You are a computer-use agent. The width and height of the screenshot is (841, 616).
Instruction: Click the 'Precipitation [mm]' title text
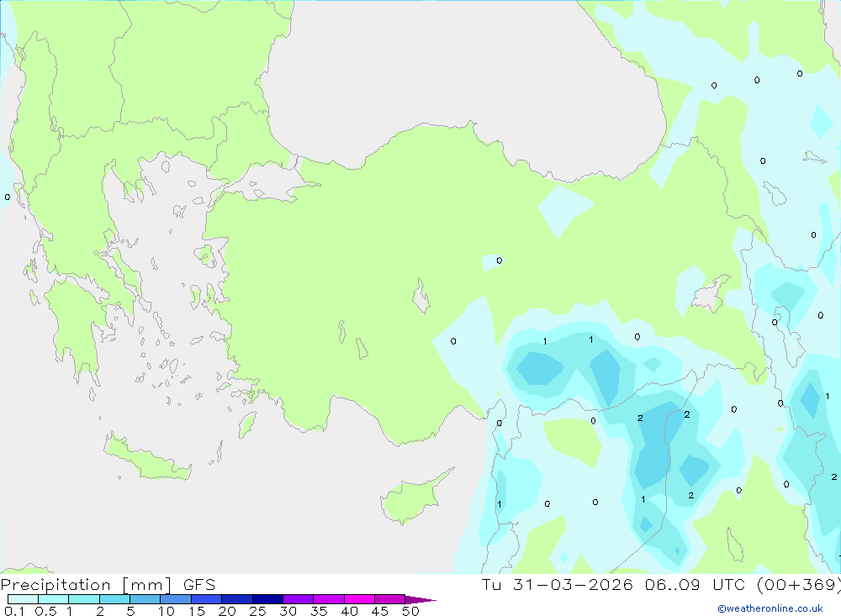[87, 585]
